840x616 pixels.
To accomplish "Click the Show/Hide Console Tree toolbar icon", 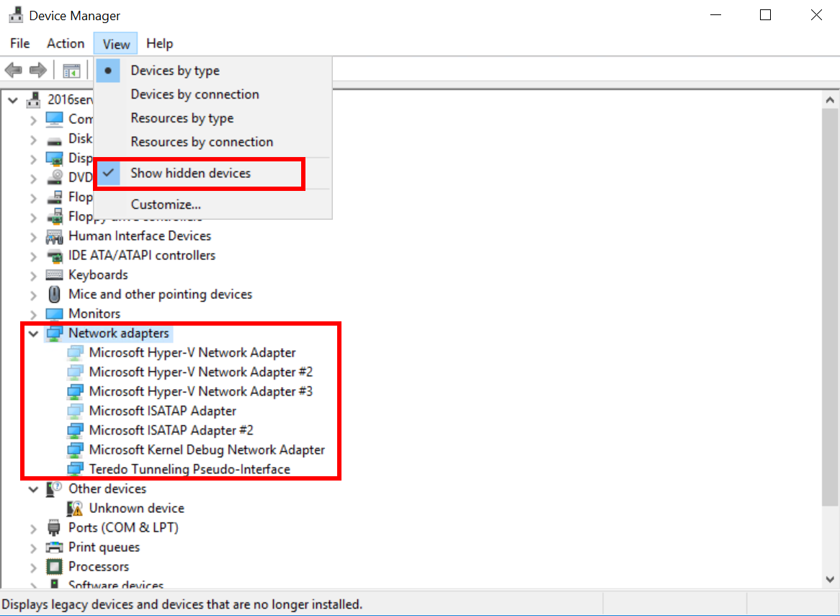I will 71,70.
